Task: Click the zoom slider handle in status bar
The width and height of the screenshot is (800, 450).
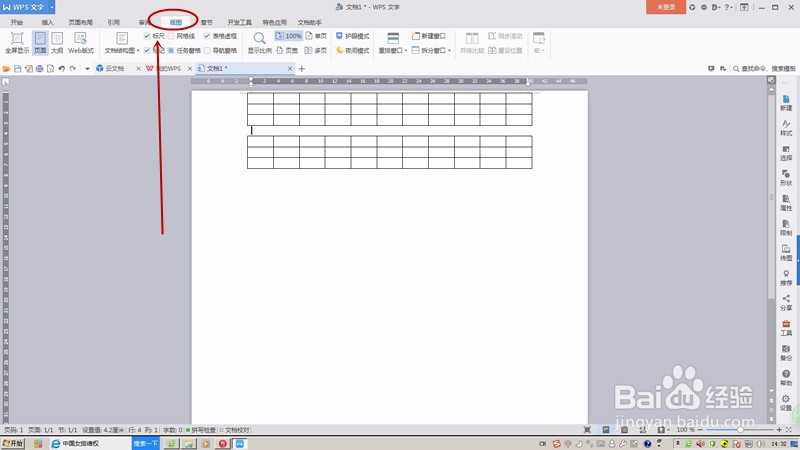Action: 740,430
